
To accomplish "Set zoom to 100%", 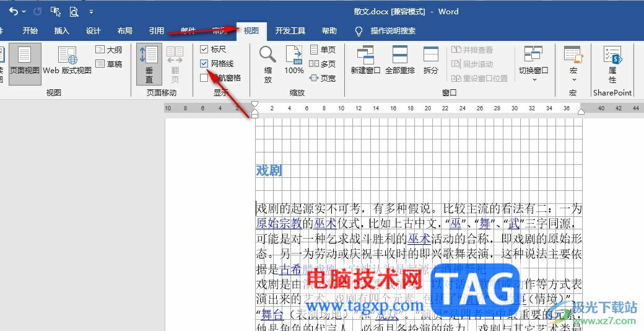I will pos(294,60).
